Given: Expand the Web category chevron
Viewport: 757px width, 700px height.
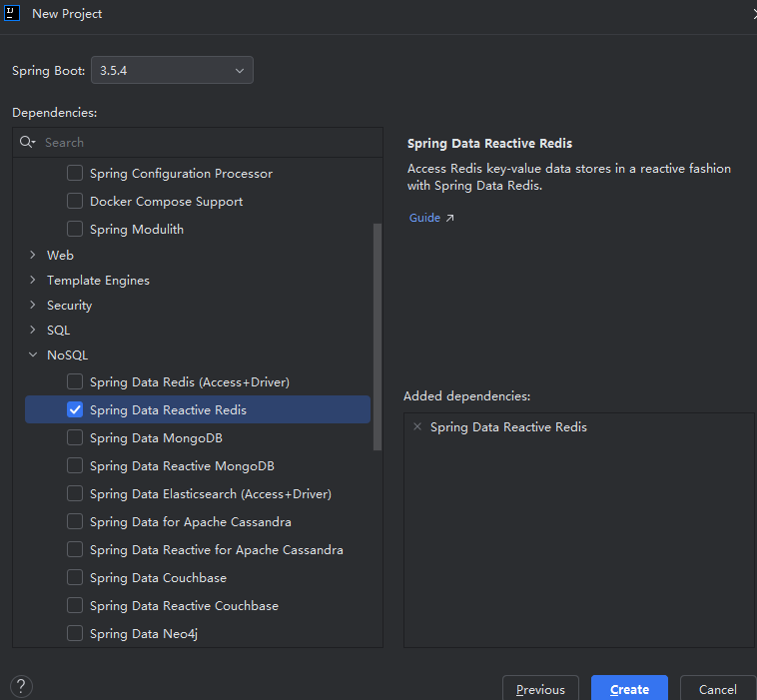Looking at the screenshot, I should [x=33, y=255].
